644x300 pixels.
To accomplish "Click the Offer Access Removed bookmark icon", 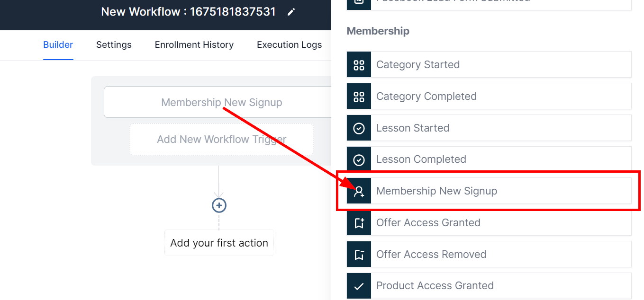I will 359,255.
